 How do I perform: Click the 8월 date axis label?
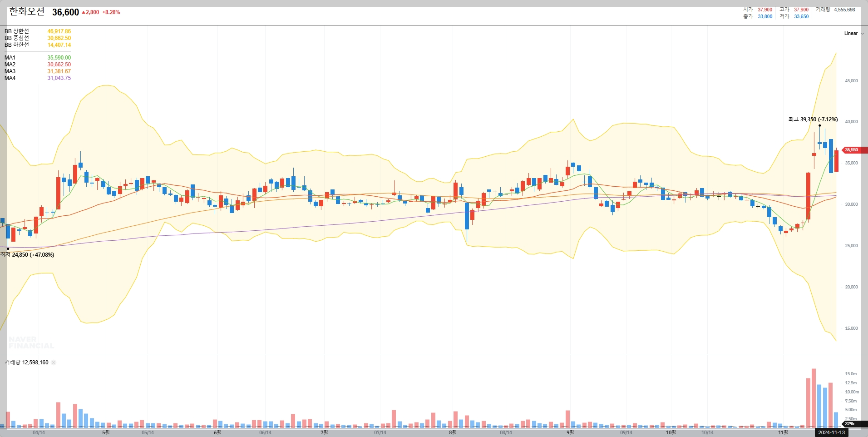(453, 433)
